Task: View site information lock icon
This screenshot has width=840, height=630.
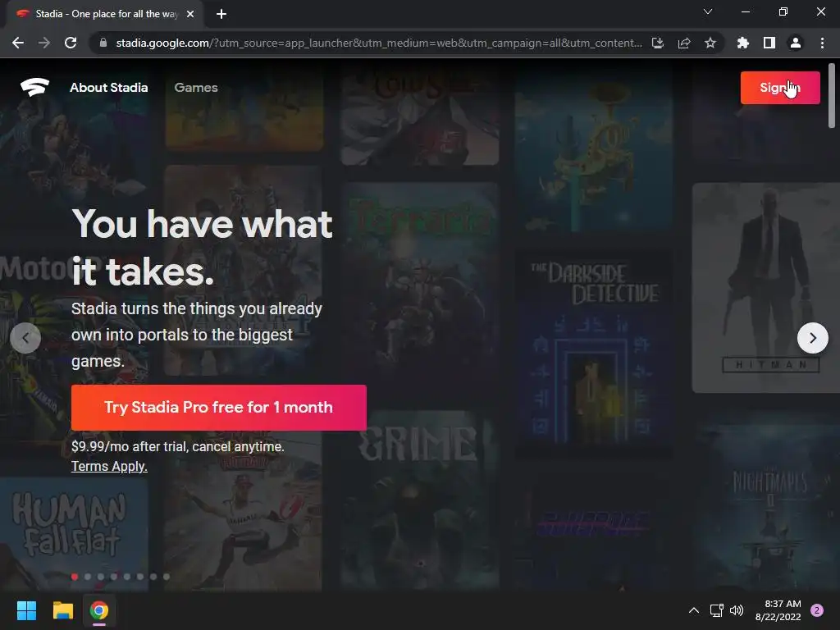Action: tap(103, 43)
